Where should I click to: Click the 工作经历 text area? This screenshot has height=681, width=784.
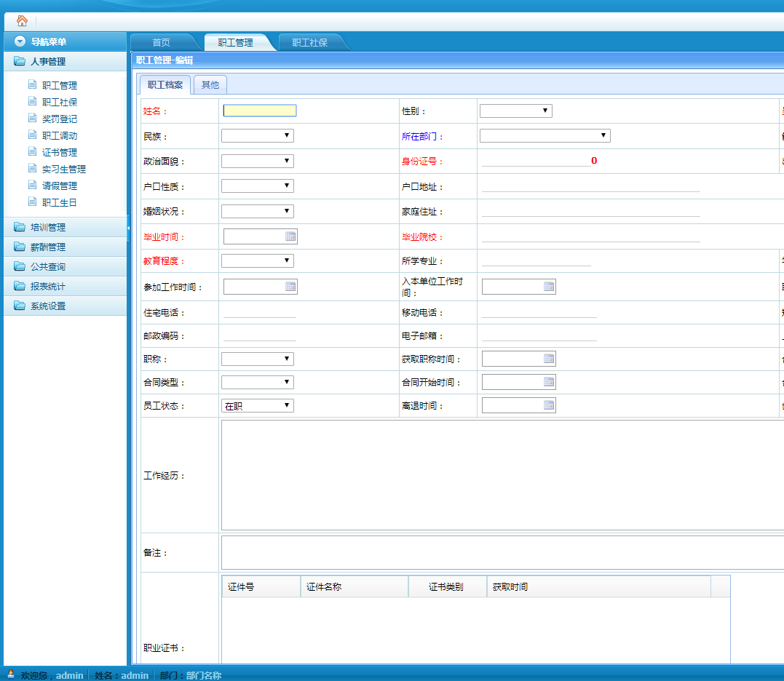coord(502,475)
